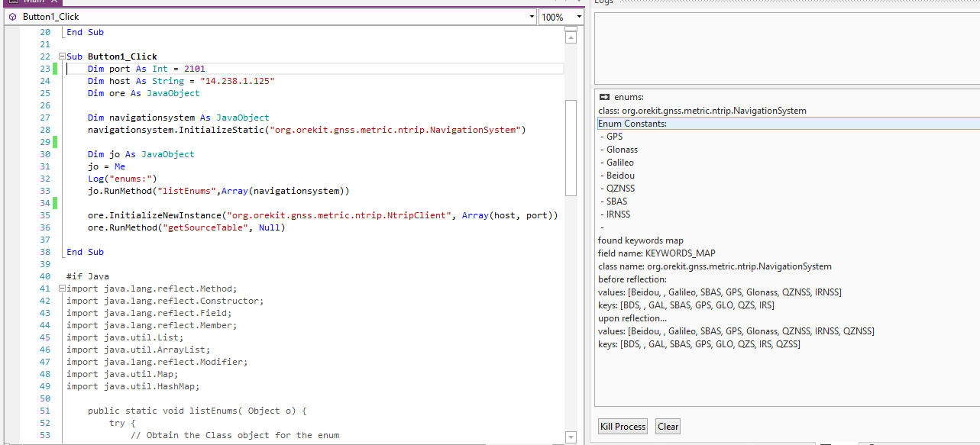This screenshot has height=445, width=980.
Task: Click line number 30 in the gutter
Action: [44, 154]
